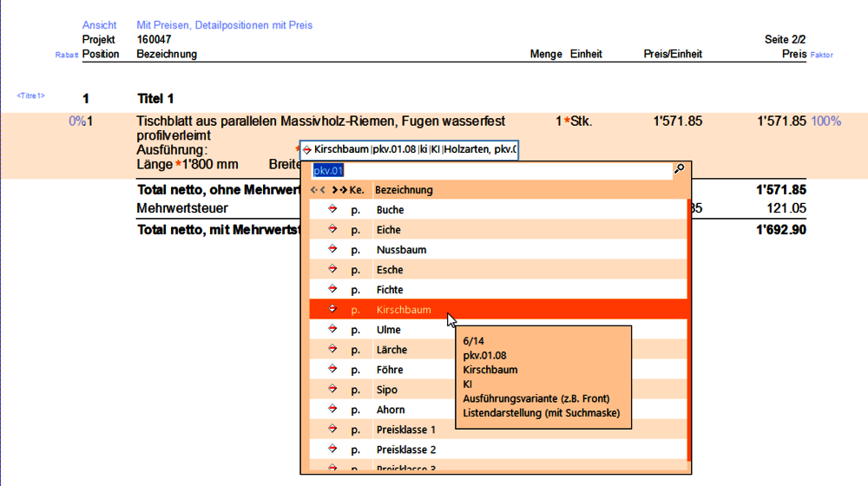The width and height of the screenshot is (868, 486).
Task: Click the Ke. column header
Action: click(357, 189)
